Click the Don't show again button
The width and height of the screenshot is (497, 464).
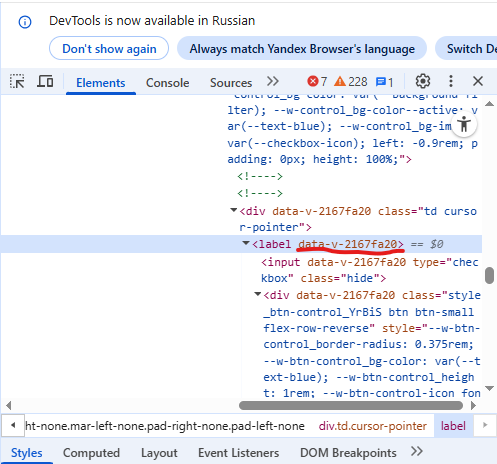pyautogui.click(x=109, y=49)
